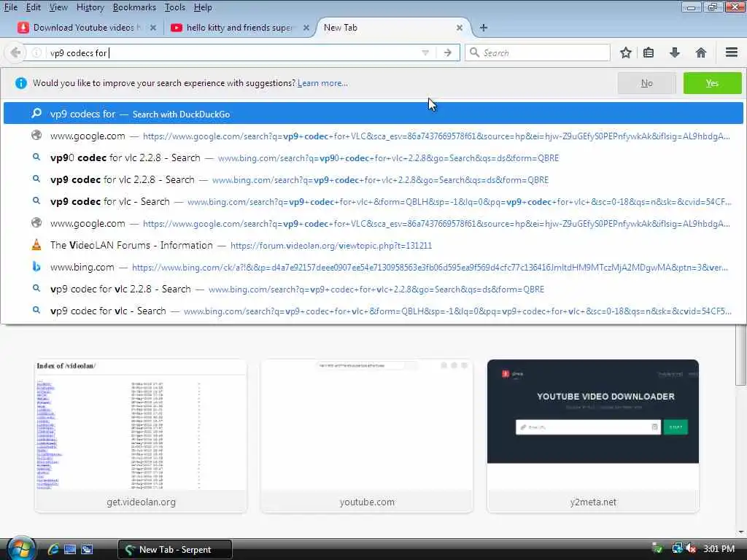Image resolution: width=747 pixels, height=560 pixels.
Task: Select last vp9 codec for vlc - Search suggestion
Action: click(x=373, y=311)
